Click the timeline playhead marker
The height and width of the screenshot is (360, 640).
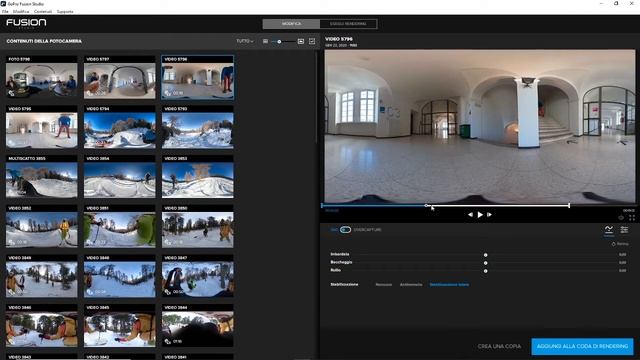pos(427,206)
